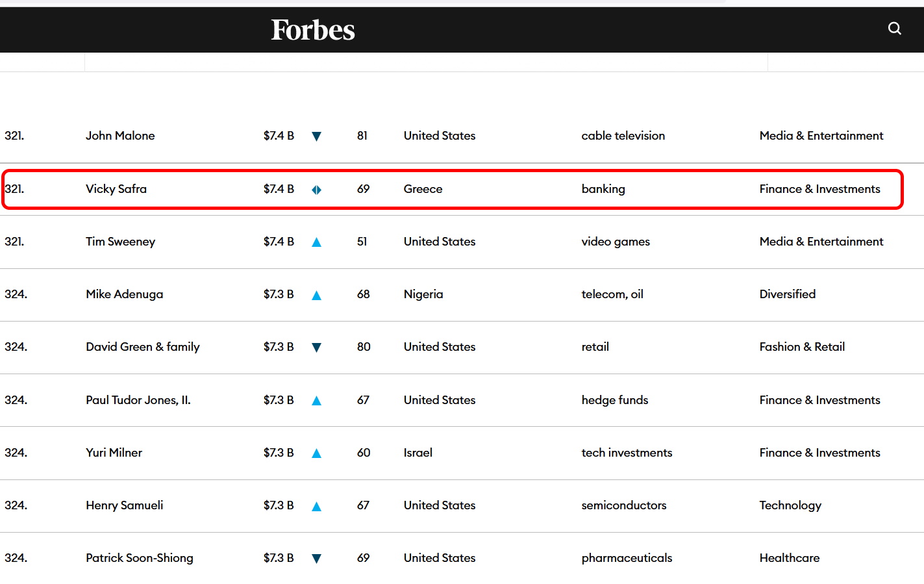
Task: Click Mike Adenuga's $7.3 B net worth
Action: coord(279,294)
